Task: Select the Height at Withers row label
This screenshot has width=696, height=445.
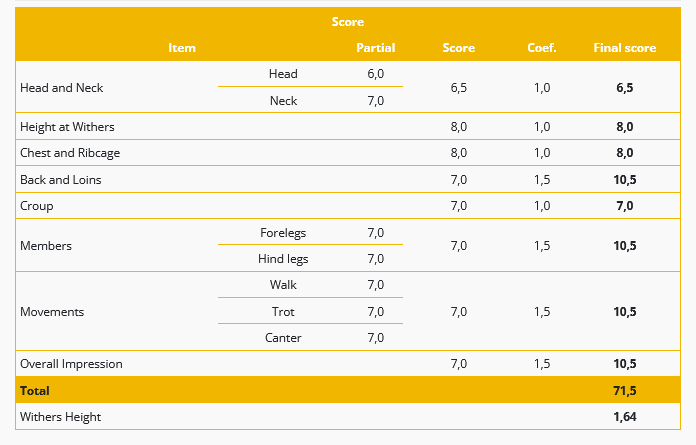Action: point(67,127)
